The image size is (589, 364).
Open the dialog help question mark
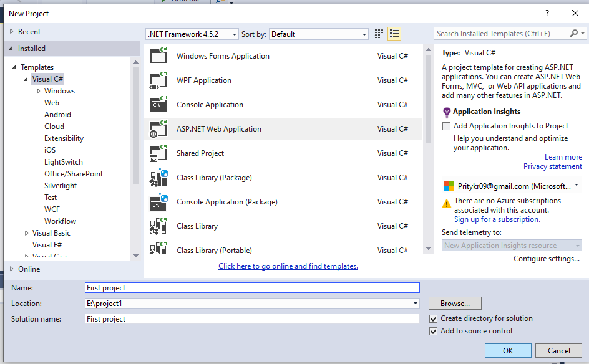[547, 14]
